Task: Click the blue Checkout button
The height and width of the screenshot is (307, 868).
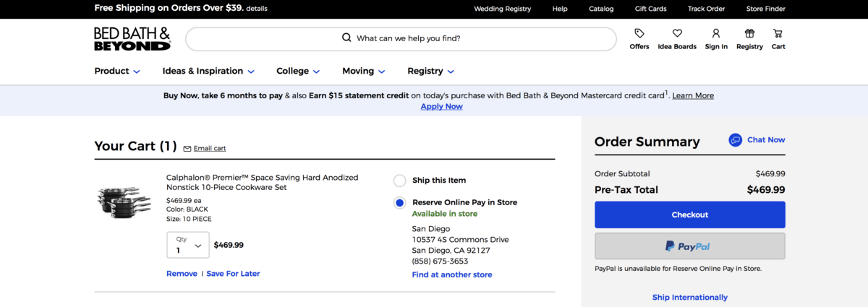Action: point(689,215)
